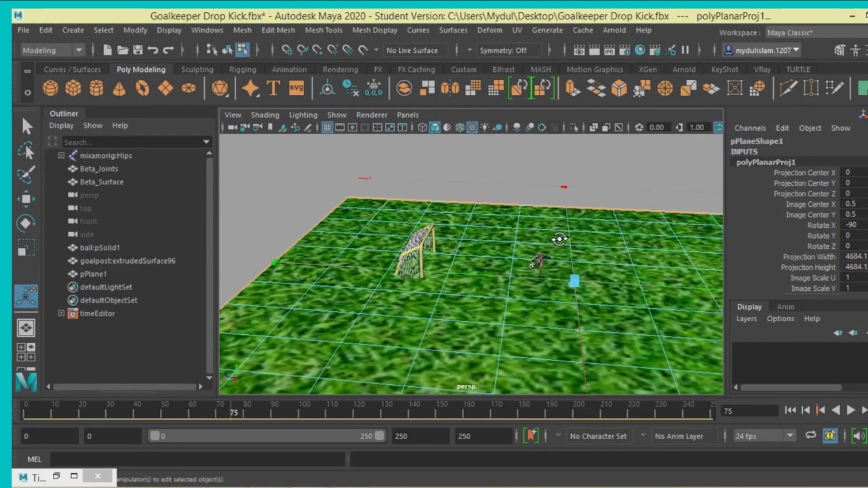Click the playback range slider bar
This screenshot has height=488, width=868.
(x=267, y=436)
